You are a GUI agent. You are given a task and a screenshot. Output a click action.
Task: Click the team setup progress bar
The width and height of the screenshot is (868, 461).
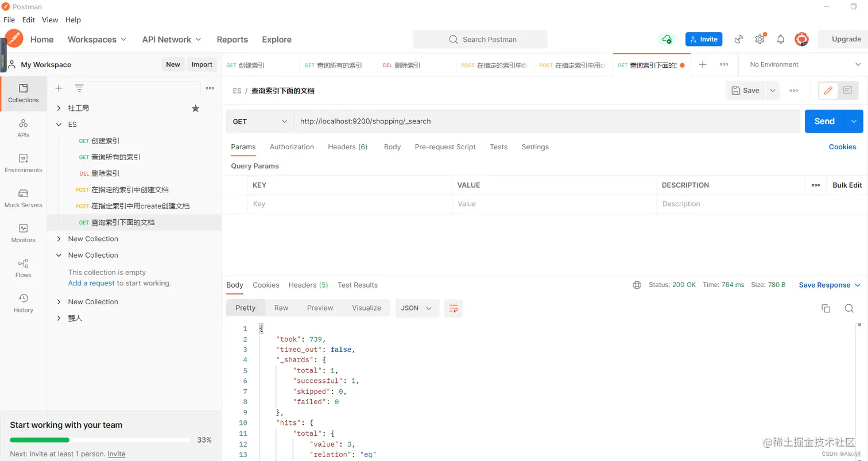pos(100,440)
